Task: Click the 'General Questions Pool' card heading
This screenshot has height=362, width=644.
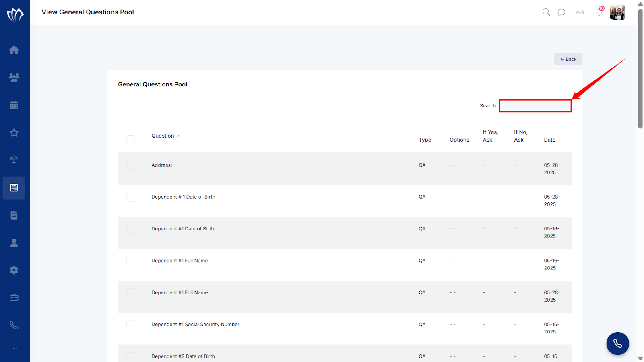Action: click(x=153, y=84)
